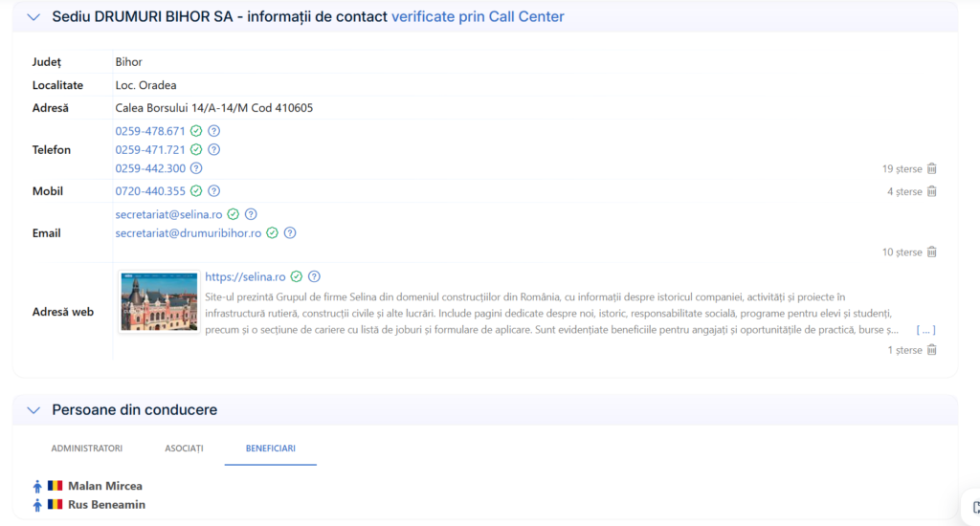The height and width of the screenshot is (526, 980).
Task: Click the person icon next to Malan Mircea
Action: (37, 486)
